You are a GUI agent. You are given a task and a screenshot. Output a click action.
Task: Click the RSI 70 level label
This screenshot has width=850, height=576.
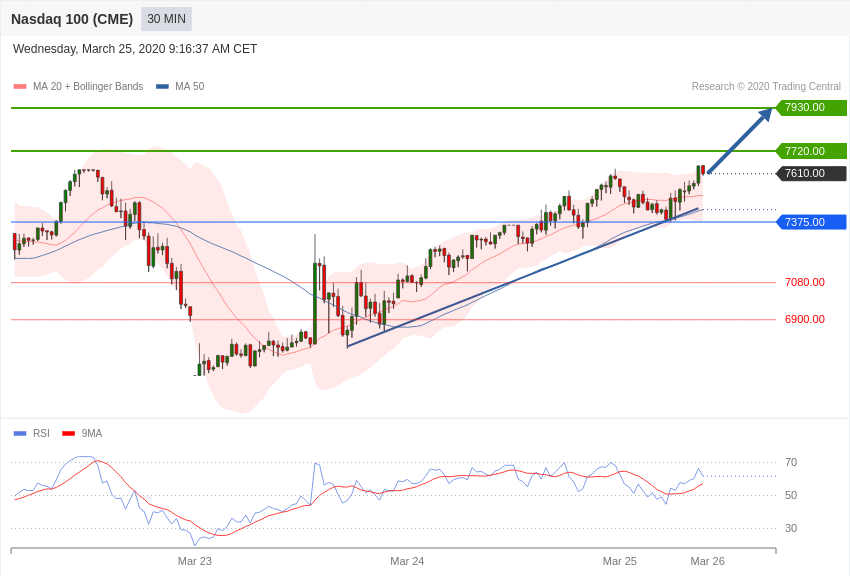coord(791,462)
